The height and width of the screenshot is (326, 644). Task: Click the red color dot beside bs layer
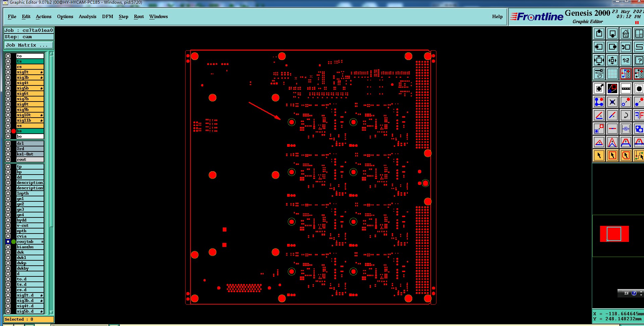click(13, 131)
